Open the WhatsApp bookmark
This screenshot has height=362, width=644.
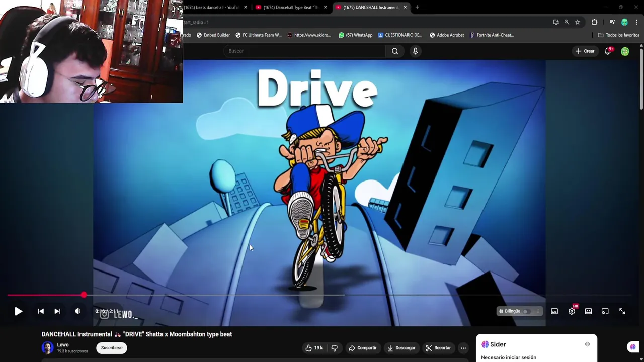click(x=356, y=35)
